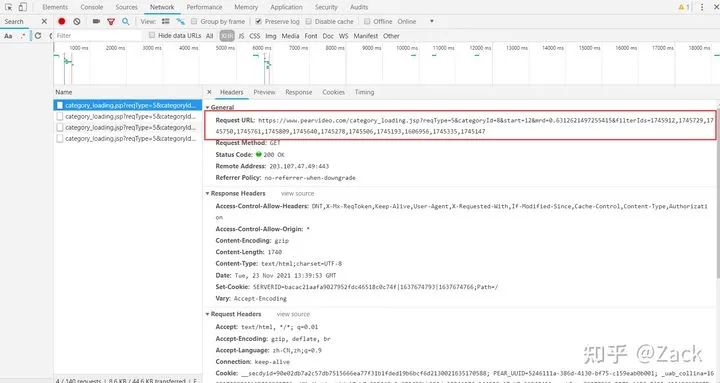Viewport: 720px width, 383px height.
Task: Filter requests by WS
Action: pos(343,36)
